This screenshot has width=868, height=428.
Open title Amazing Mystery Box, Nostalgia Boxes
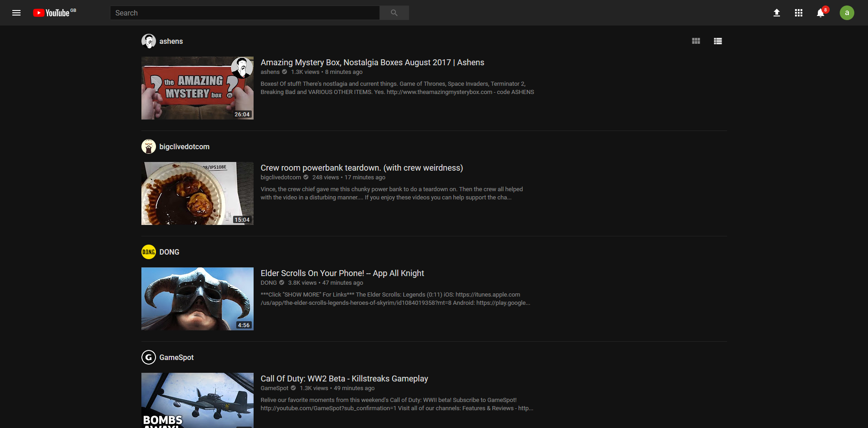pos(372,63)
